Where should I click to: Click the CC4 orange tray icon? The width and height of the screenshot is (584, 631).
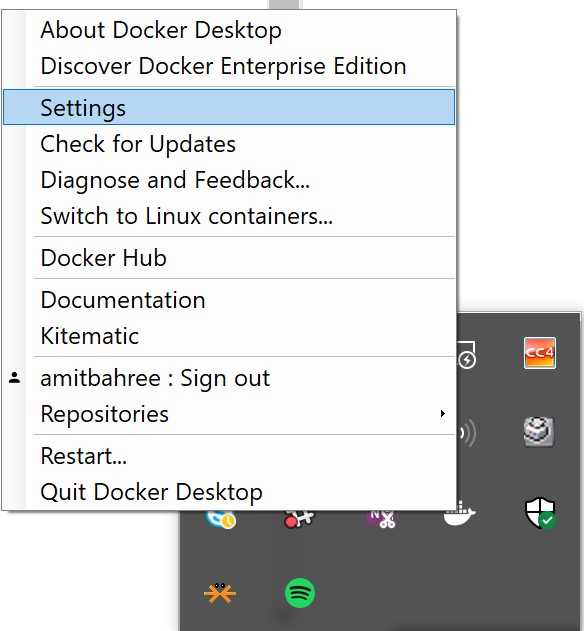coord(540,353)
